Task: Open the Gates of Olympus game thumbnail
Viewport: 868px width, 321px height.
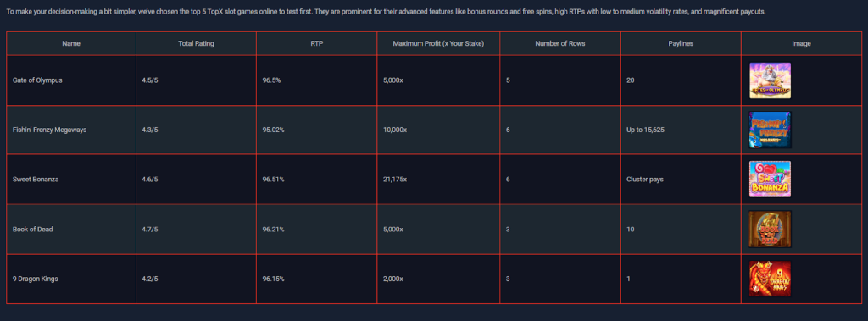Action: pyautogui.click(x=770, y=80)
